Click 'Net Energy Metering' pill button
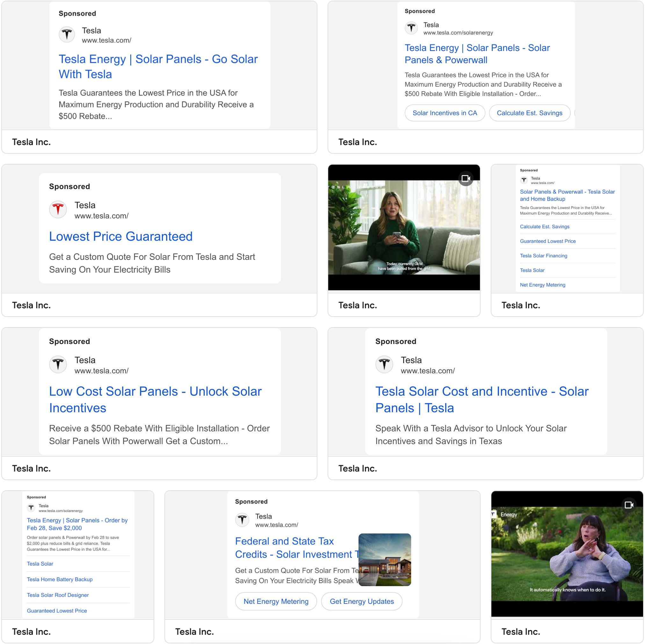The height and width of the screenshot is (644, 645). pos(276,601)
